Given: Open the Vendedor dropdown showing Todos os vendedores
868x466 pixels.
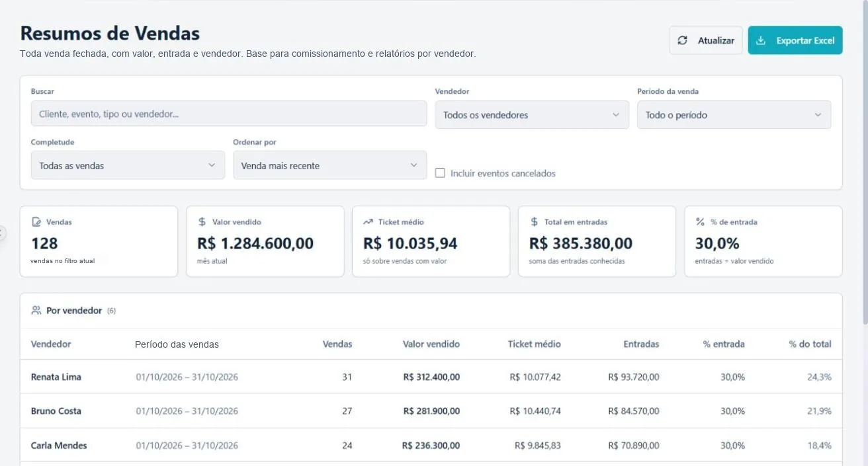Looking at the screenshot, I should 532,115.
